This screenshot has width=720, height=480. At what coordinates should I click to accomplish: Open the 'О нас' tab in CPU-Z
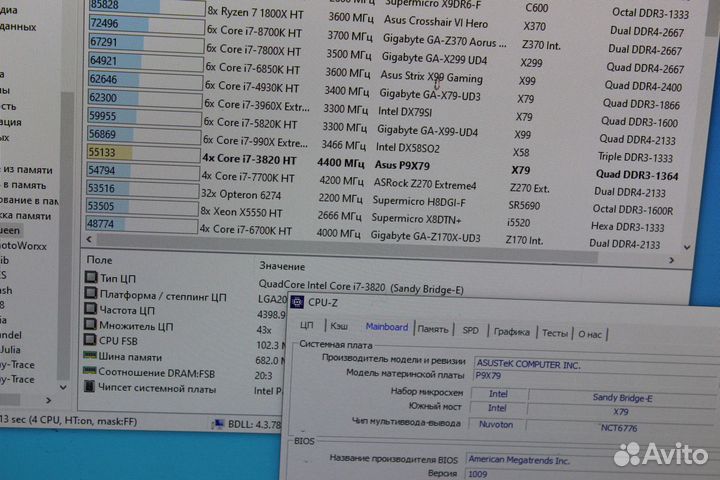[x=590, y=334]
